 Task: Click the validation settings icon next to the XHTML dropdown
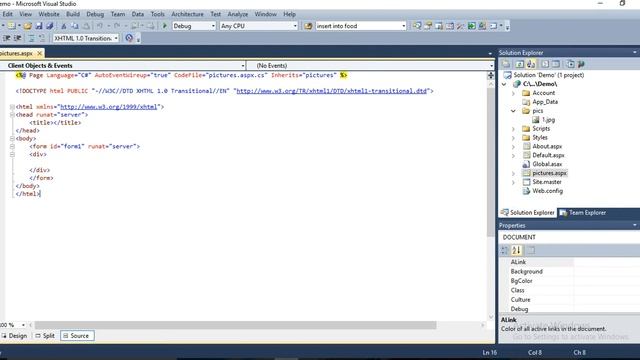tap(129, 38)
